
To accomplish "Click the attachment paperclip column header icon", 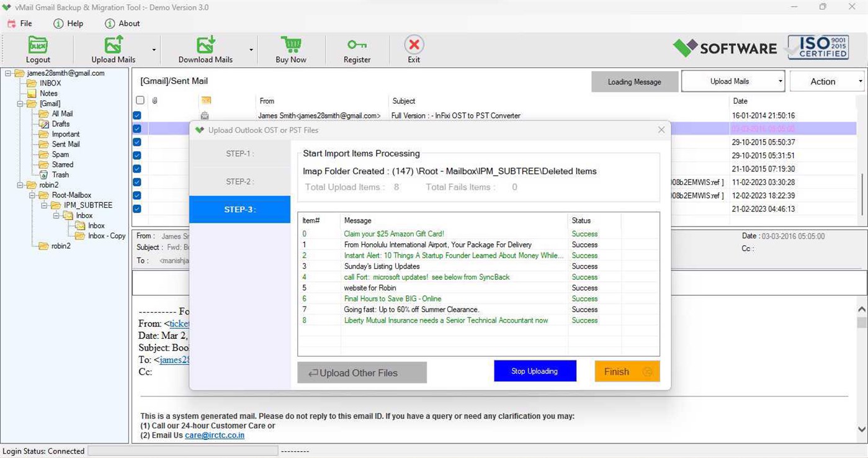I will [154, 101].
